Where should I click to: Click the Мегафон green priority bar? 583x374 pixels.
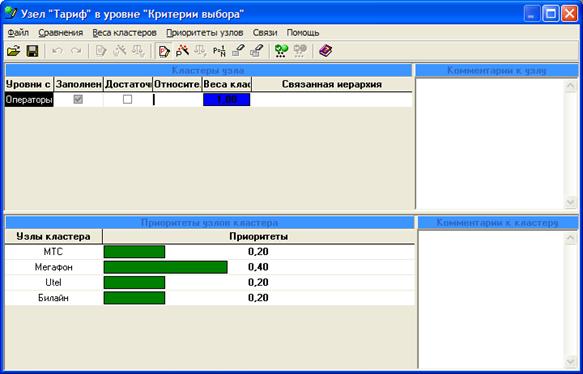pos(165,267)
